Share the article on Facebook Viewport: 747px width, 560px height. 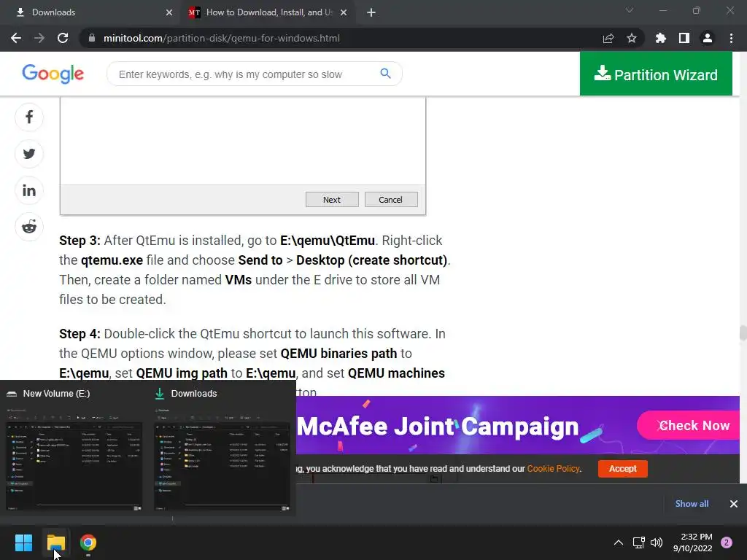tap(29, 117)
